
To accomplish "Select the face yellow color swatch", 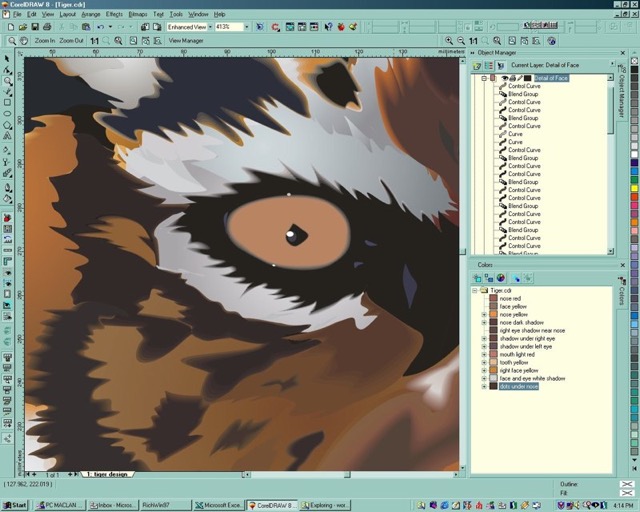I will pos(493,306).
